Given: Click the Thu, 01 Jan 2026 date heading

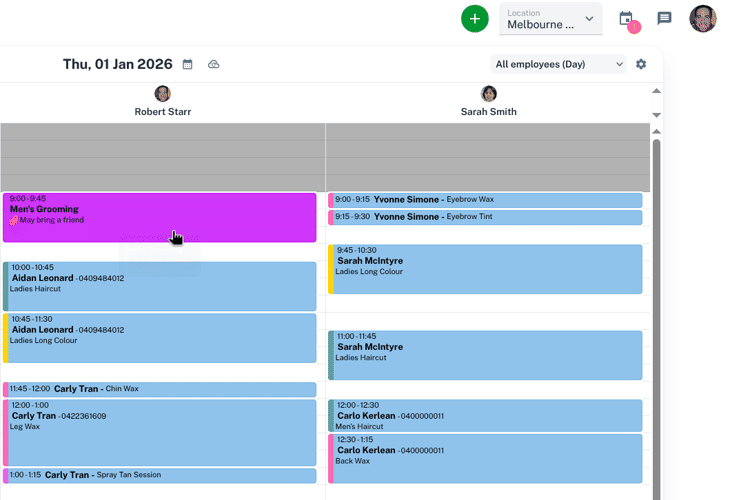Looking at the screenshot, I should coord(117,64).
